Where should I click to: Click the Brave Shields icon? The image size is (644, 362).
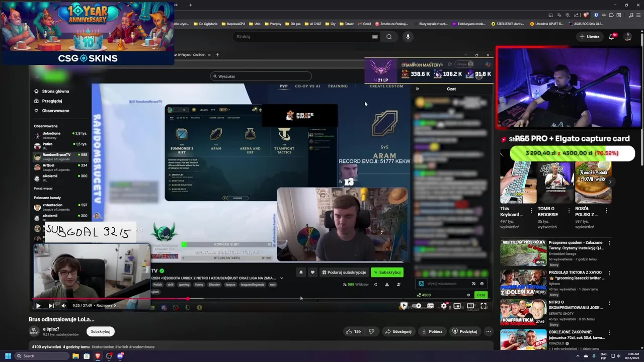pos(586,15)
